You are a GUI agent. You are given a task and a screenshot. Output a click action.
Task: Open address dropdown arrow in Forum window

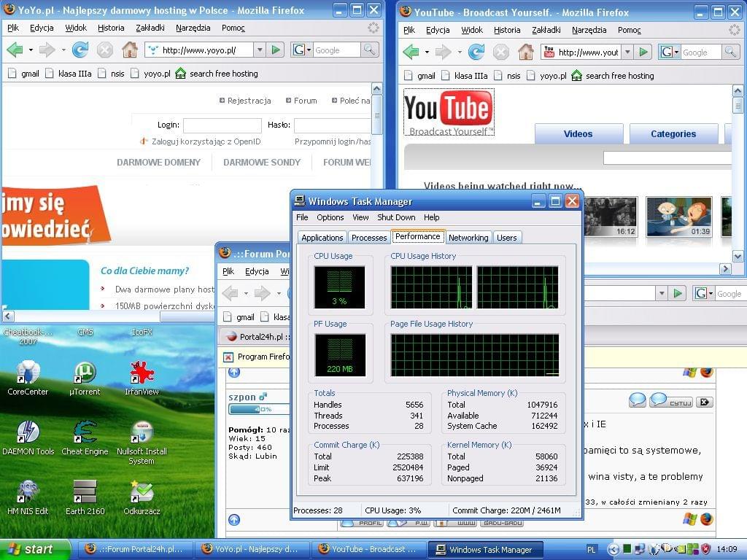661,293
